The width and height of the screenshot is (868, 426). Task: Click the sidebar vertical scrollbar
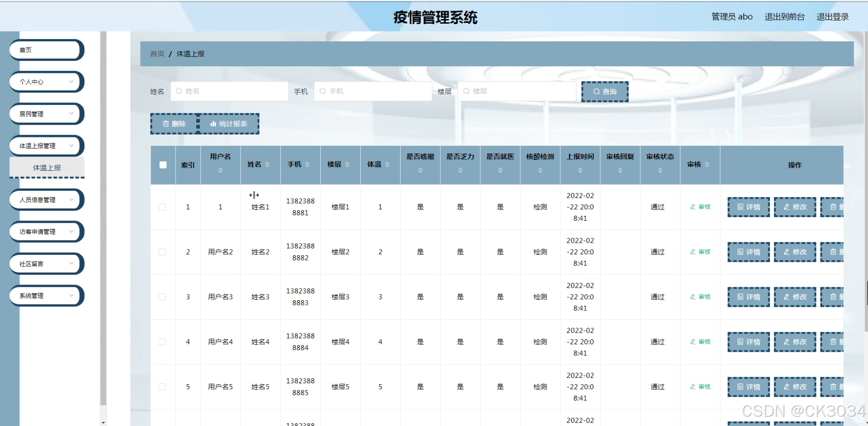[x=103, y=218]
